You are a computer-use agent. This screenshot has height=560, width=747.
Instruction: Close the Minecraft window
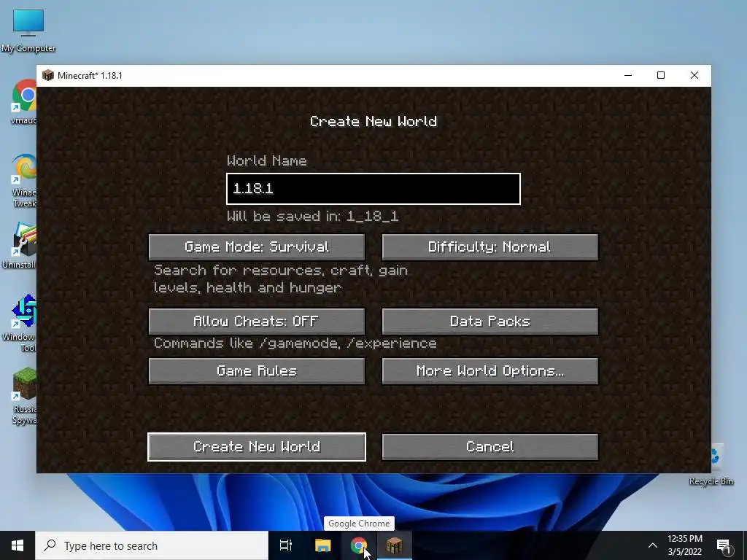694,75
